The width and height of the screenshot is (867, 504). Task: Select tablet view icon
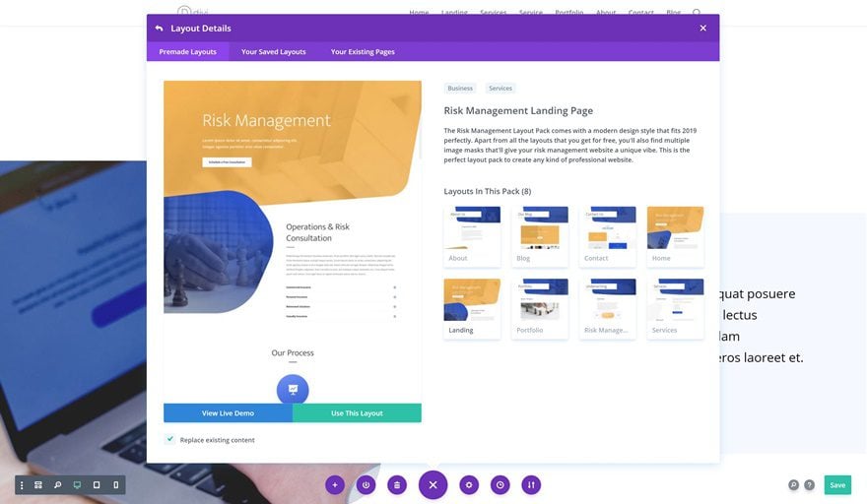tap(97, 485)
